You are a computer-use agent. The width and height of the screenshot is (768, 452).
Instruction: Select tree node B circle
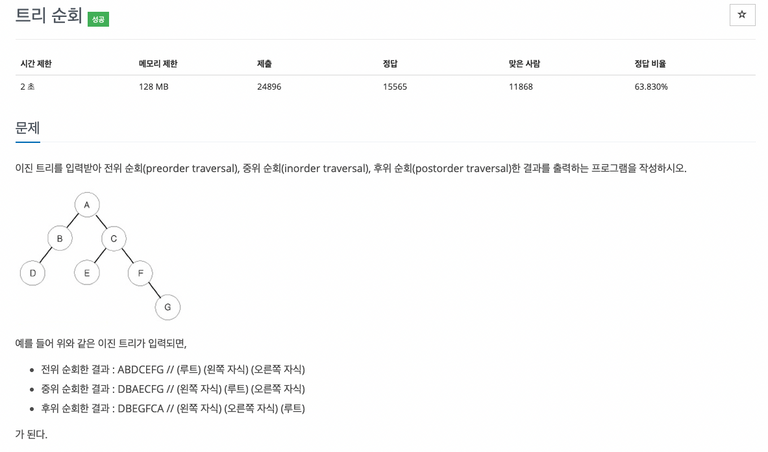click(x=60, y=238)
